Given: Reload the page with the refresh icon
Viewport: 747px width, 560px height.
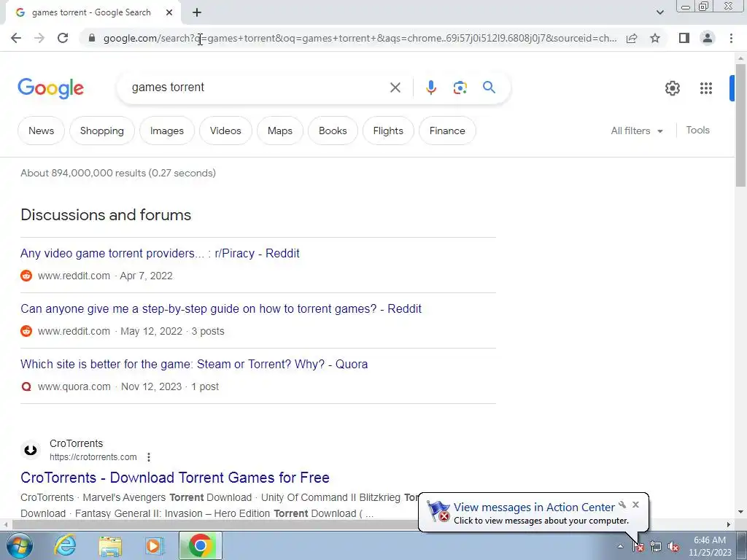Looking at the screenshot, I should [63, 38].
